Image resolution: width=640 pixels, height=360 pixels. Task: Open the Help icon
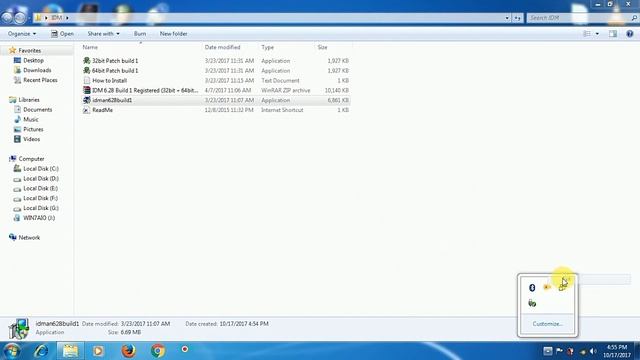[x=630, y=34]
